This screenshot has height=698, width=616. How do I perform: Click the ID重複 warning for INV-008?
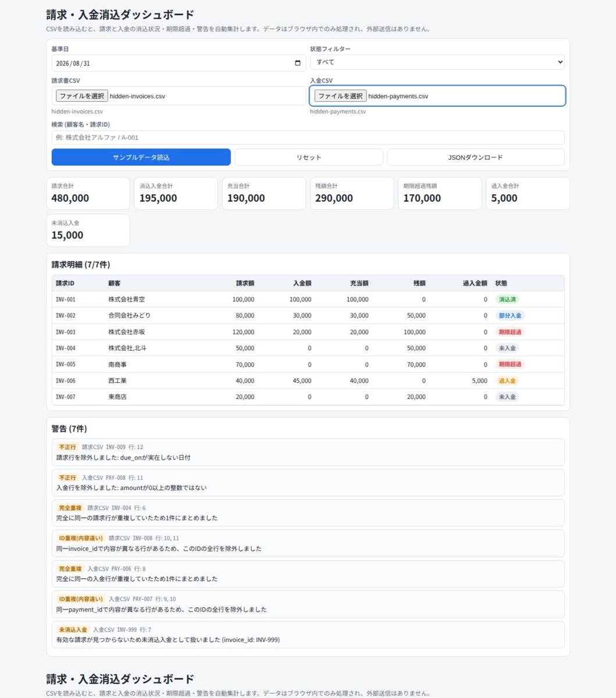coord(308,543)
